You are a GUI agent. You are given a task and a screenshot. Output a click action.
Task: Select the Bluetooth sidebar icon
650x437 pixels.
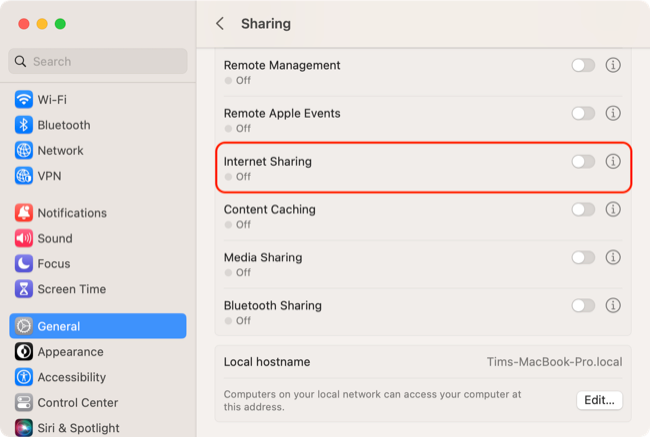pyautogui.click(x=24, y=125)
